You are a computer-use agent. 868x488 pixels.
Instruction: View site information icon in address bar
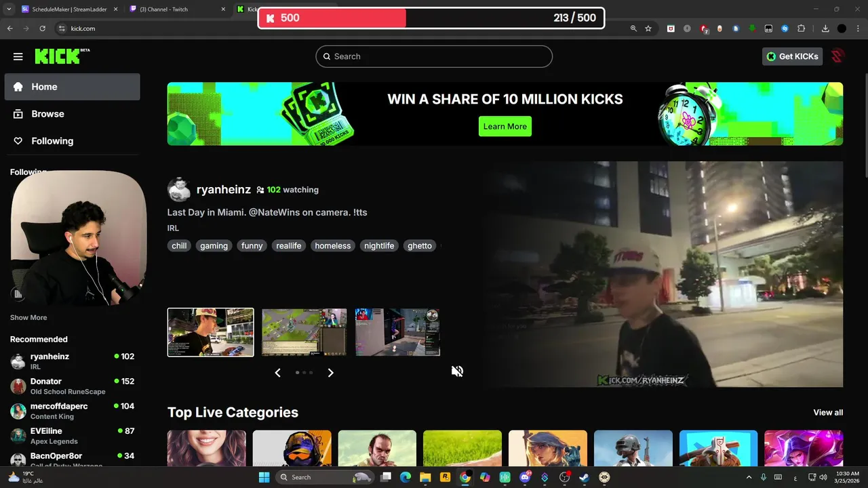click(62, 28)
